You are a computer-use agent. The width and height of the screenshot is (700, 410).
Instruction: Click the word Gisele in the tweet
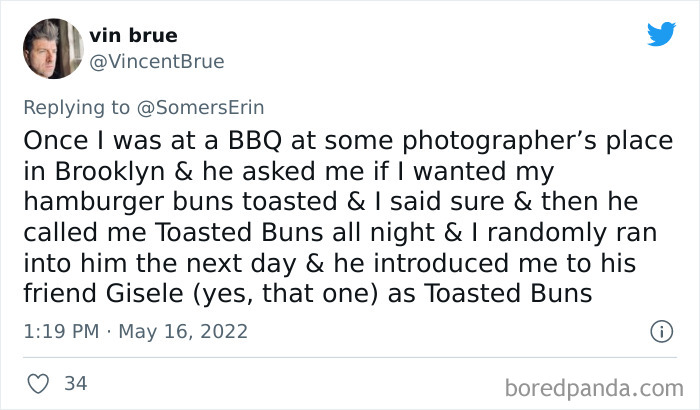click(x=145, y=293)
